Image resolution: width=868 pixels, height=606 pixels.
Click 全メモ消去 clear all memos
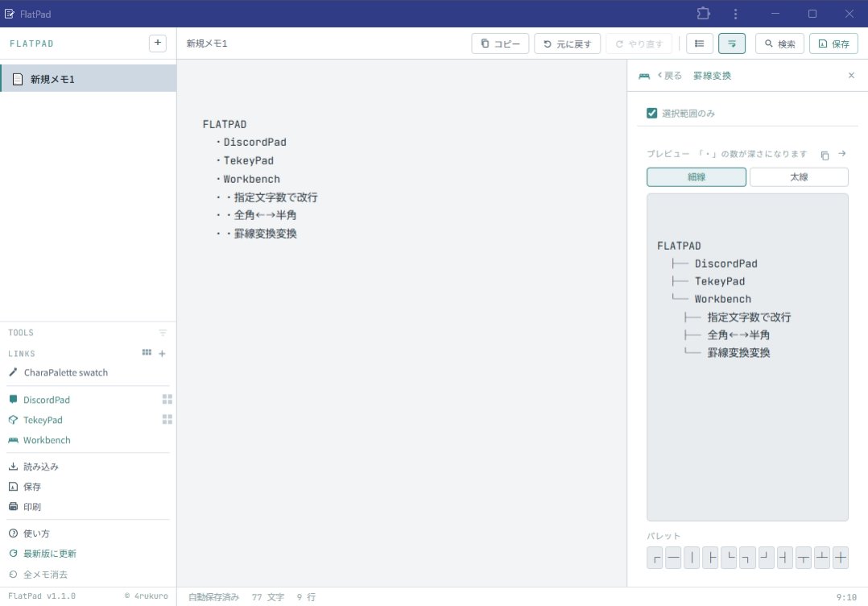pos(45,575)
